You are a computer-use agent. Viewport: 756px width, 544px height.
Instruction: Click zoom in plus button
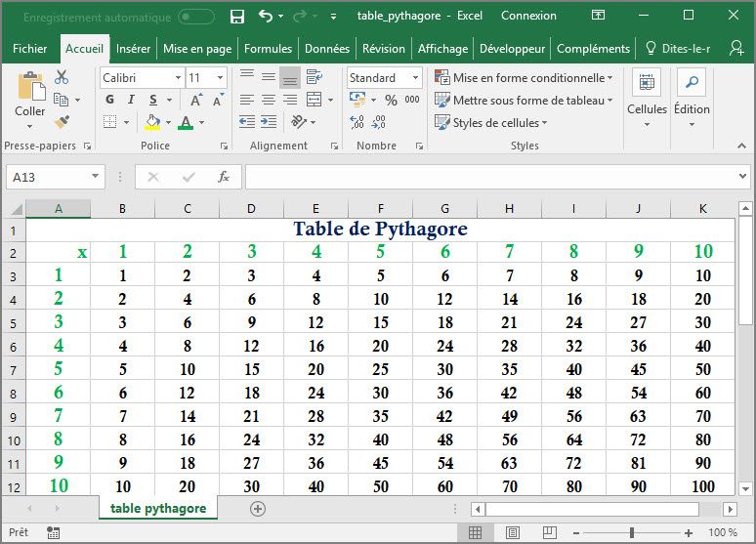pos(689,533)
